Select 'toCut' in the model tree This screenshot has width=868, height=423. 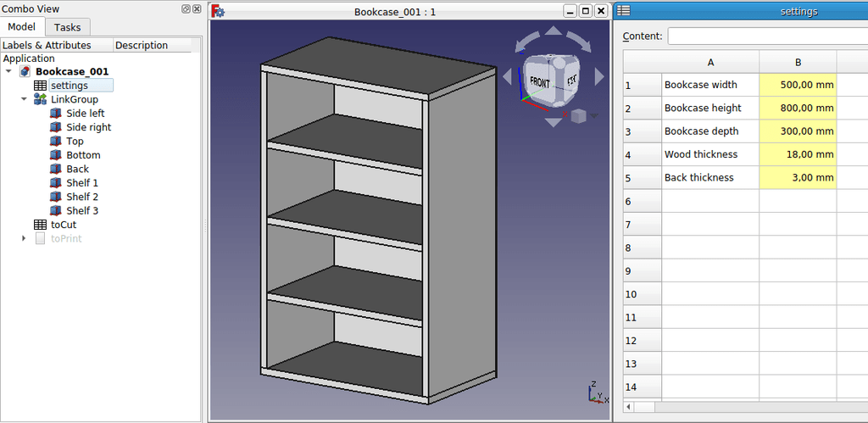(x=63, y=225)
